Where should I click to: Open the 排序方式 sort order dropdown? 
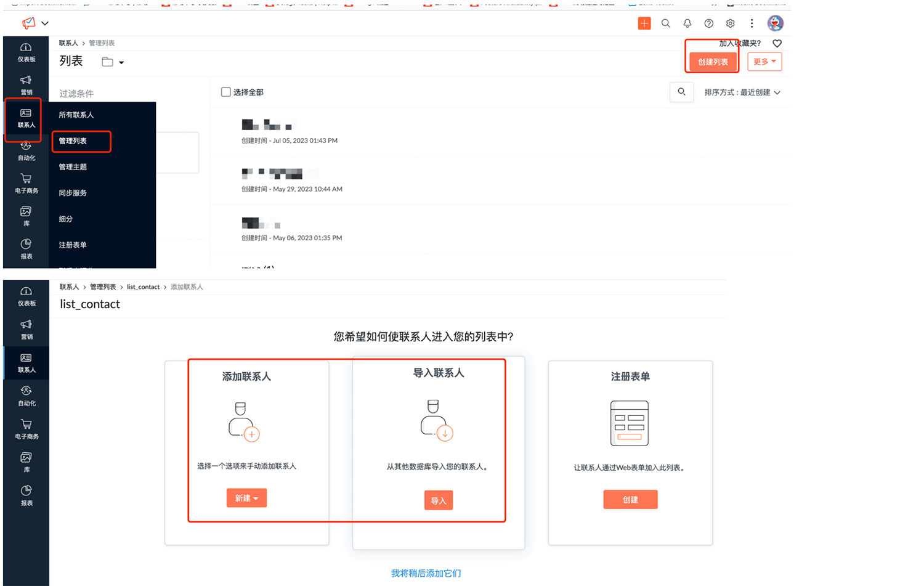pos(742,92)
